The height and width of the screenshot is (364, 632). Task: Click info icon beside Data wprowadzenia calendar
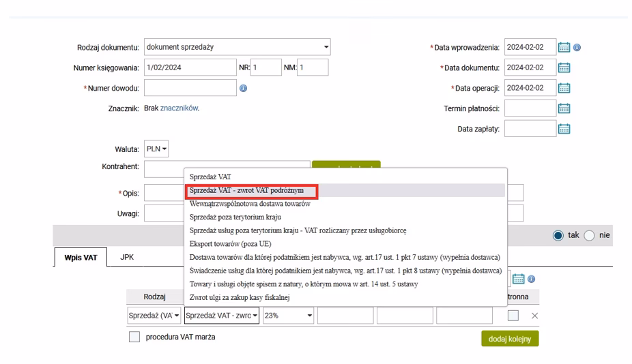pos(577,48)
